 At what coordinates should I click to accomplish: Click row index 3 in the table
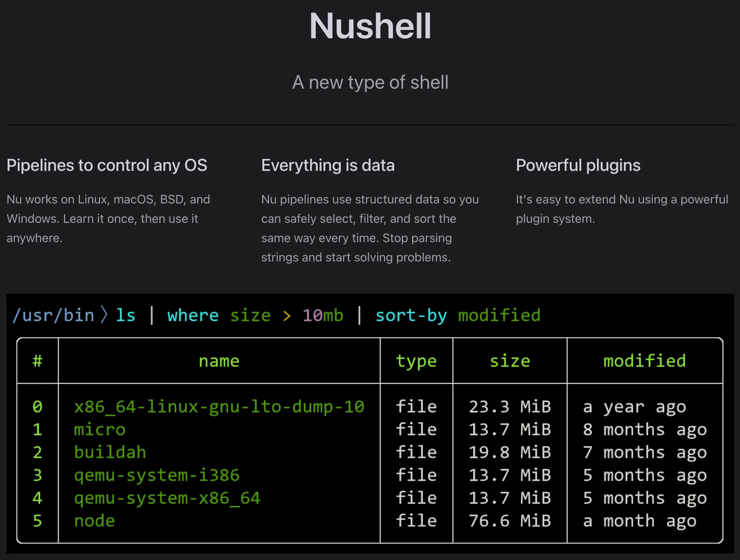click(38, 475)
